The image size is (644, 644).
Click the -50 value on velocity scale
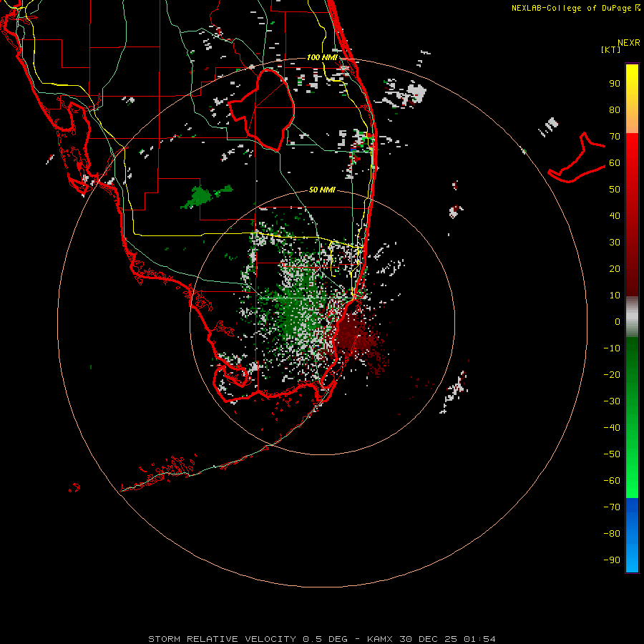(612, 454)
